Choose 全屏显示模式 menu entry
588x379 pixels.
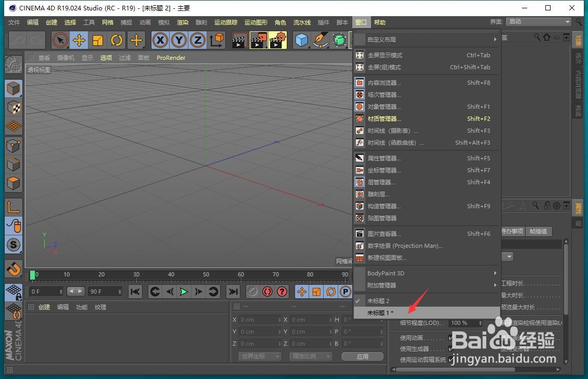(x=427, y=55)
